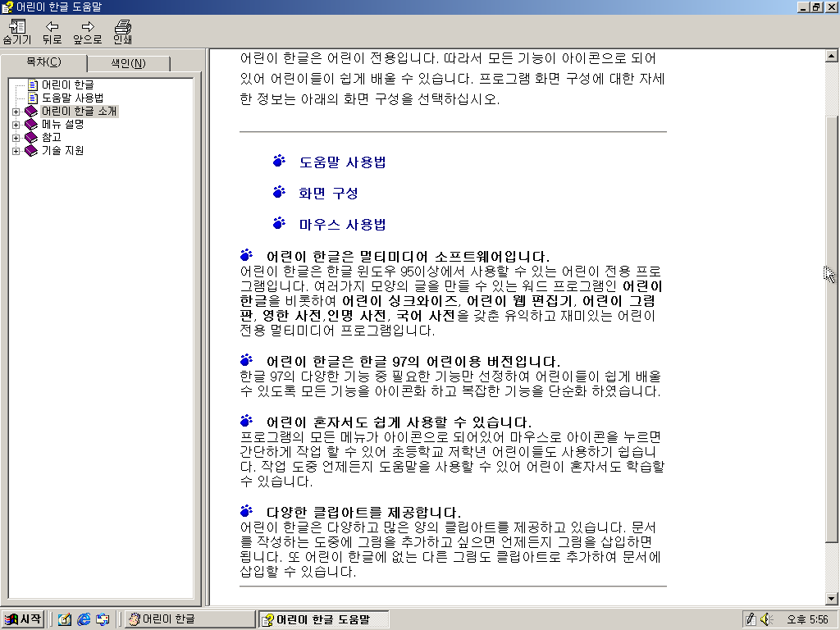840x630 pixels.
Task: Click the 어린이 한글 page icon in tree
Action: (33, 84)
